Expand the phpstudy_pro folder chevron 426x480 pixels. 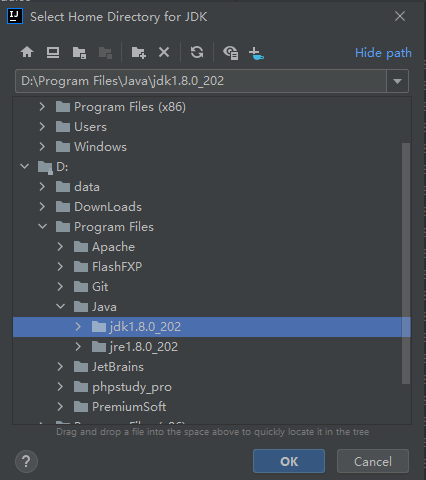click(x=60, y=387)
